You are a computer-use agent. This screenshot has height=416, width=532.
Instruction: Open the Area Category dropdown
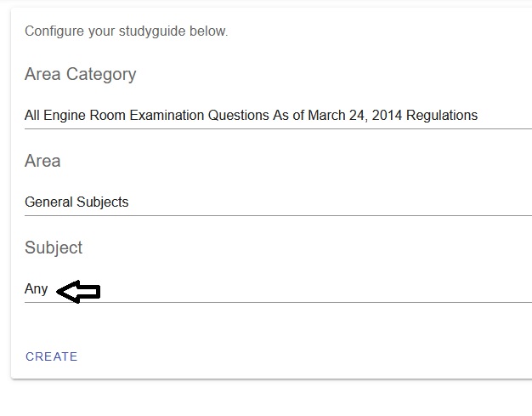278,116
